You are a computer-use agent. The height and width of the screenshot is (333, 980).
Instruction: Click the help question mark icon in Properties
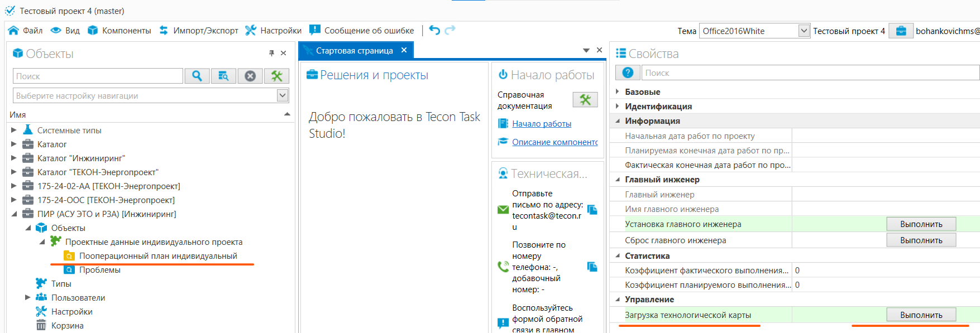pos(628,73)
